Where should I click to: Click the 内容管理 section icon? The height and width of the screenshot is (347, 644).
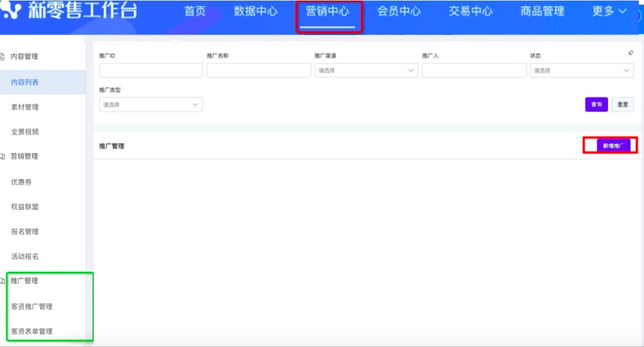tap(2, 57)
